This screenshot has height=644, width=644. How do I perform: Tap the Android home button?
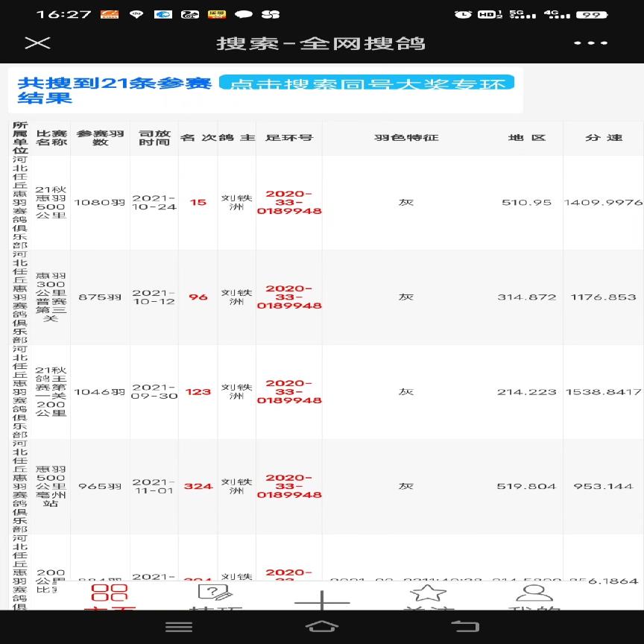[x=322, y=627]
